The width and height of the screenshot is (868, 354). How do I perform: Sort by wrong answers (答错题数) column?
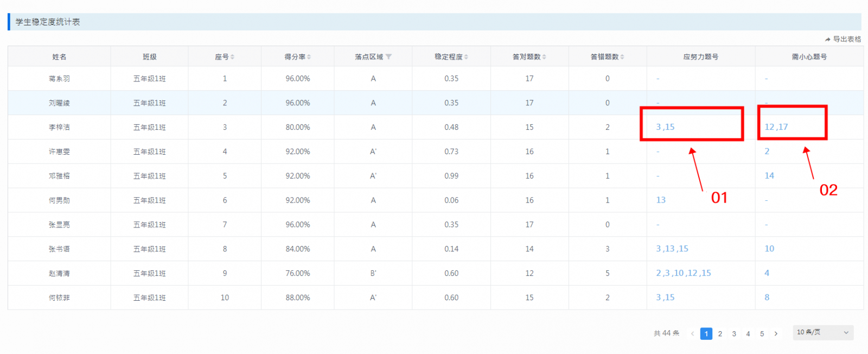[622, 57]
